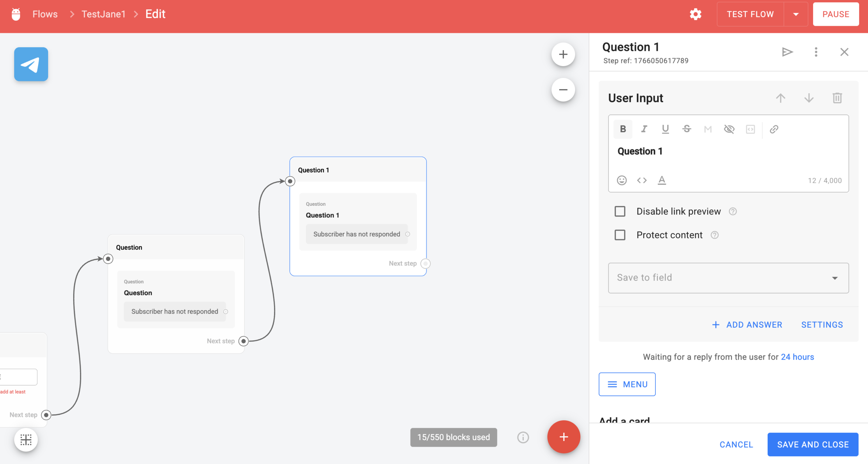Insert a link in message
The image size is (868, 464).
click(774, 129)
